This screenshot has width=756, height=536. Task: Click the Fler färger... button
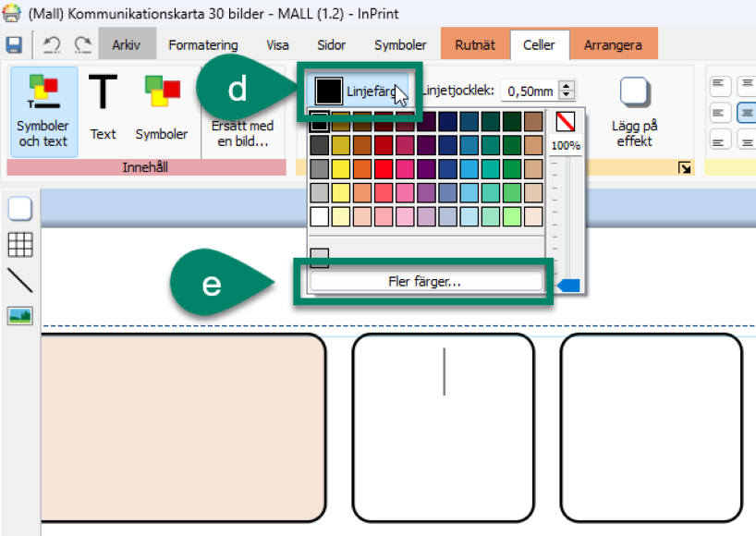tap(425, 282)
